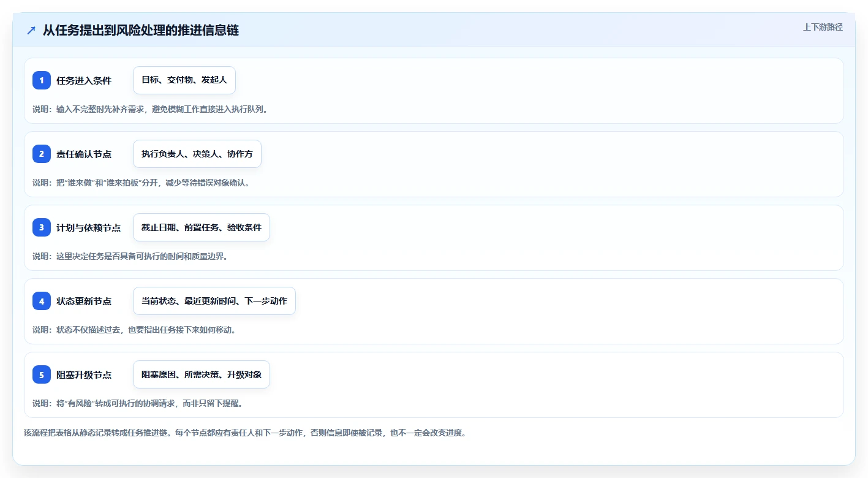The height and width of the screenshot is (478, 868).
Task: Click the step 2 number badge
Action: (42, 154)
